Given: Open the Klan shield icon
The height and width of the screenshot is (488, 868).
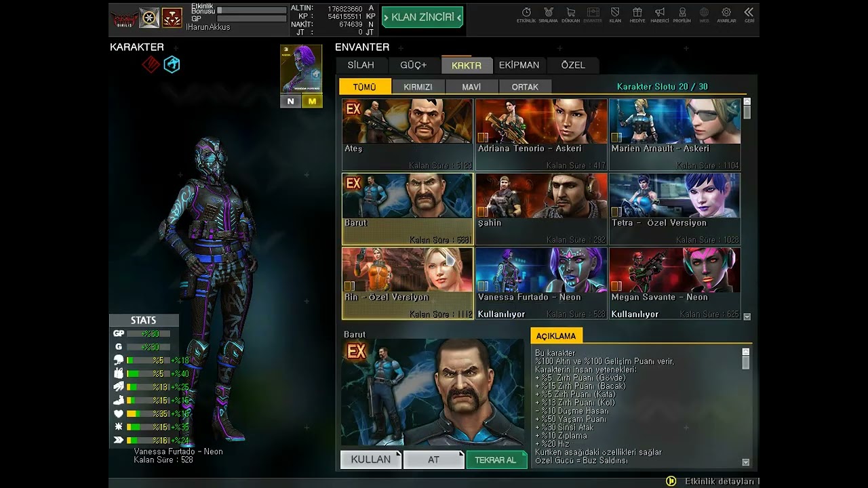Looking at the screenshot, I should pyautogui.click(x=615, y=12).
